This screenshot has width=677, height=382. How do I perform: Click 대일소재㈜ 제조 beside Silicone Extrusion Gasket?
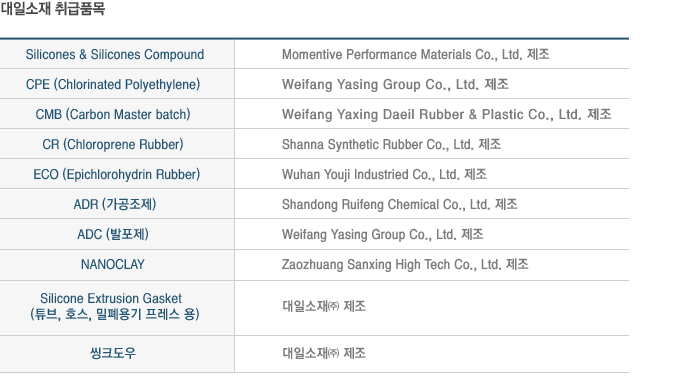tap(324, 306)
